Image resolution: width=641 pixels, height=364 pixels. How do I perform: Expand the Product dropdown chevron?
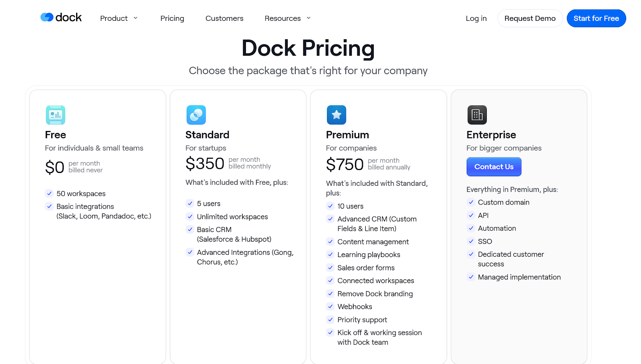point(135,18)
